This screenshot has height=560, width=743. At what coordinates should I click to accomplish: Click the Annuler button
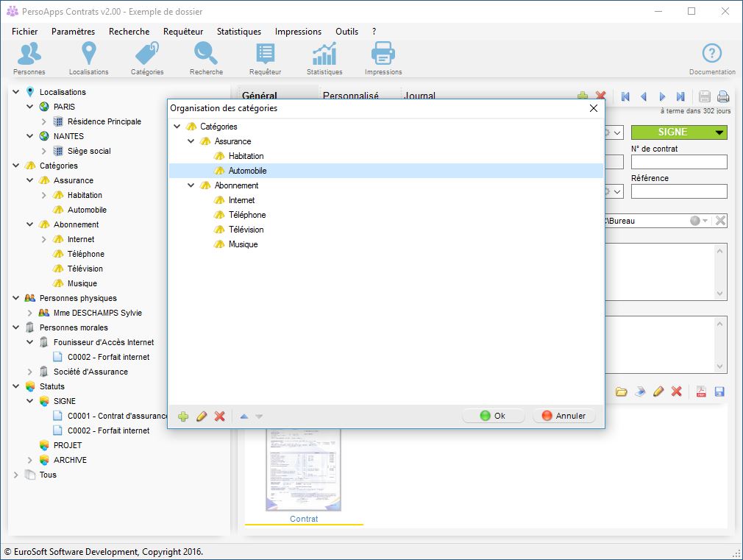coord(564,416)
